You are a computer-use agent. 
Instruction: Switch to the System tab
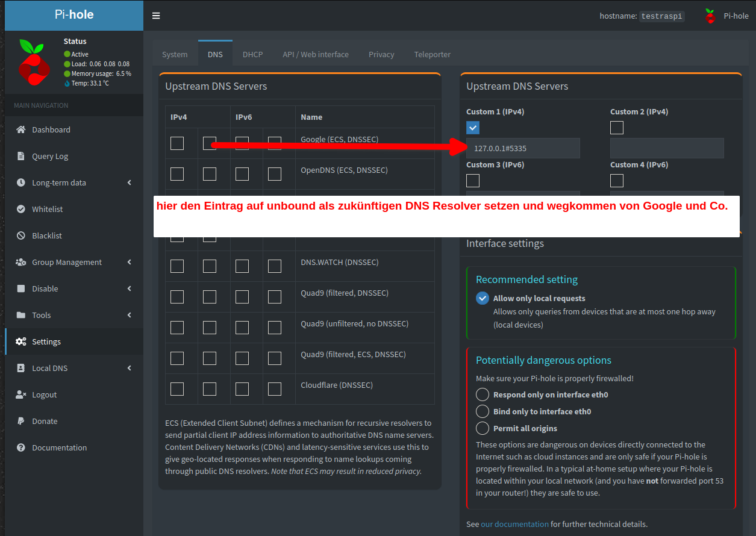175,54
